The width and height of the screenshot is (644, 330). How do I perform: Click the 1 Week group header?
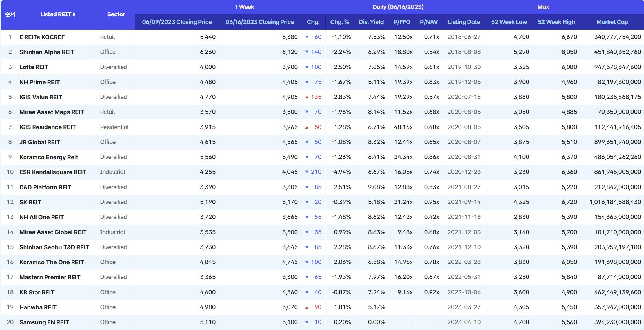(x=245, y=7)
